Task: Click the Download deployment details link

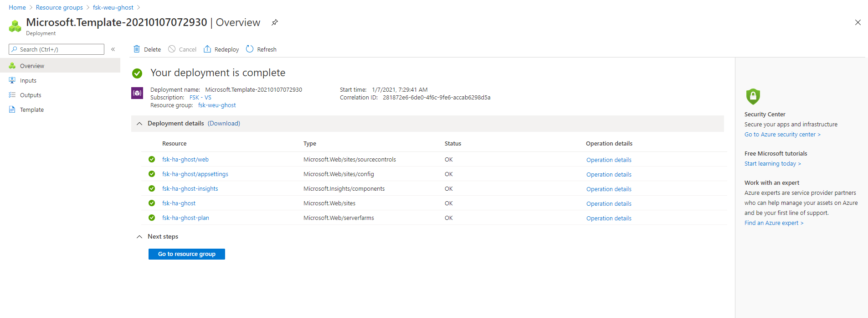Action: (224, 124)
